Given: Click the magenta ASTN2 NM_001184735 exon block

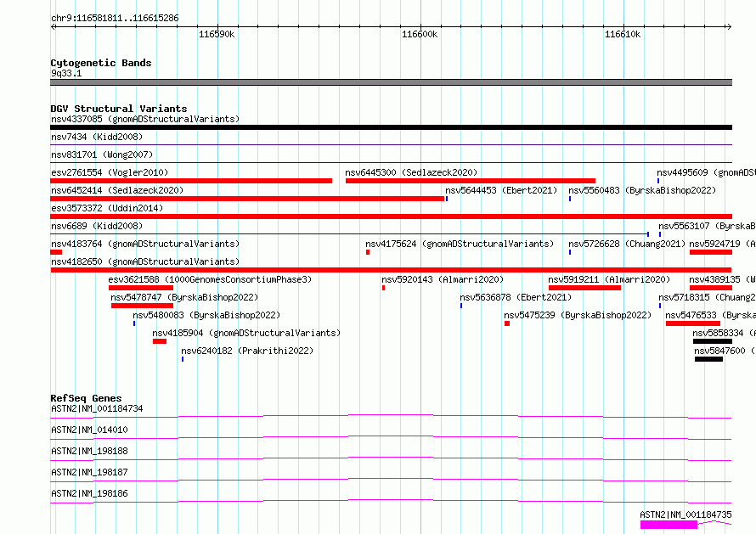Looking at the screenshot, I should pyautogui.click(x=669, y=525).
